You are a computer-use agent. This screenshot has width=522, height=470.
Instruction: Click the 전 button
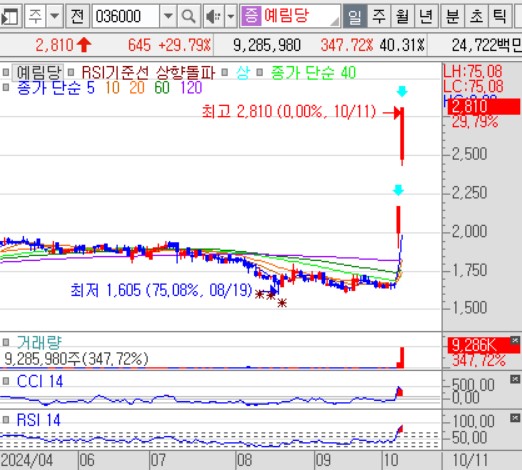point(77,16)
